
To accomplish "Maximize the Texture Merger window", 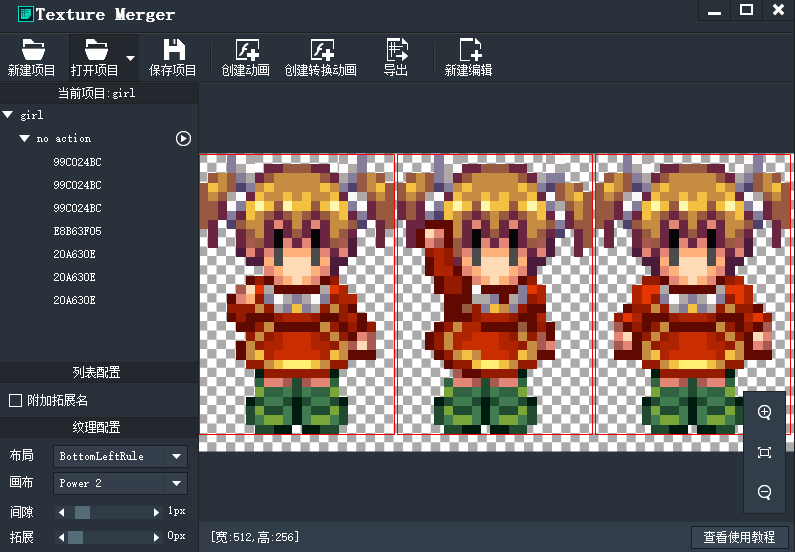I will pos(746,10).
